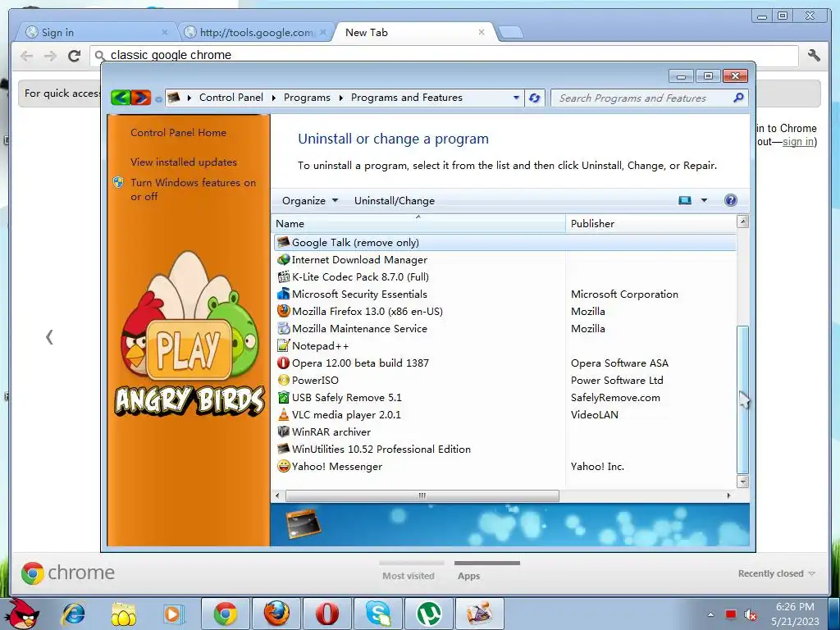Click the Yahoo! Messenger smiley icon
The height and width of the screenshot is (630, 840).
[283, 466]
